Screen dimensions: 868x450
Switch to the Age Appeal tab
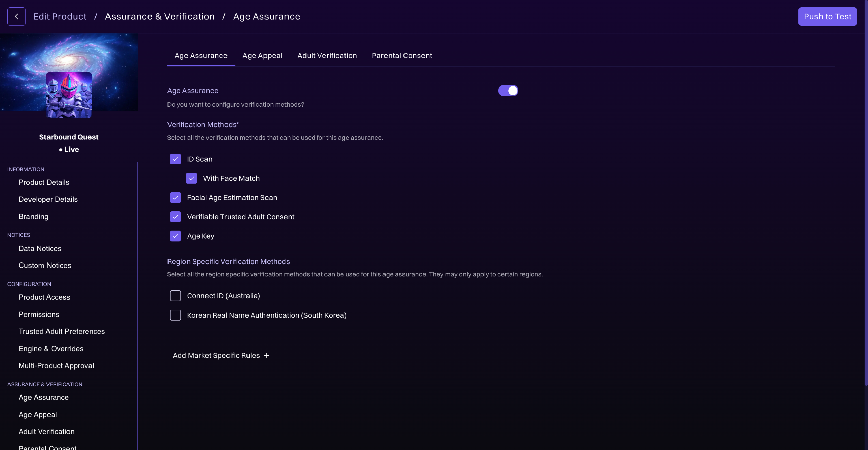(x=262, y=56)
